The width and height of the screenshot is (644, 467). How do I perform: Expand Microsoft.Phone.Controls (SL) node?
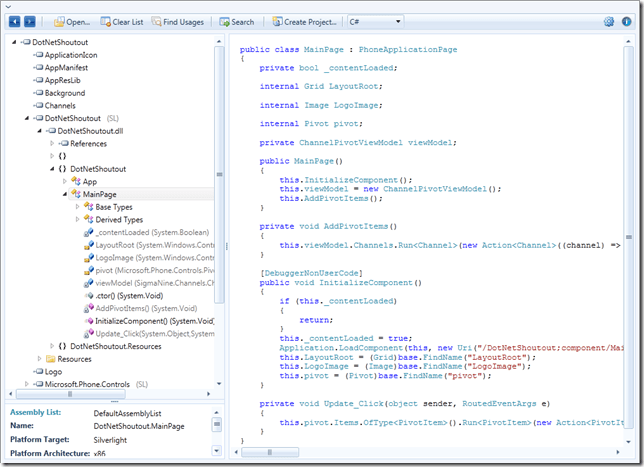tap(27, 384)
